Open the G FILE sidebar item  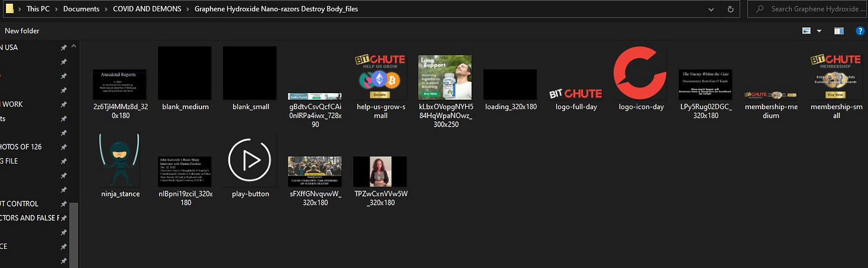point(9,161)
